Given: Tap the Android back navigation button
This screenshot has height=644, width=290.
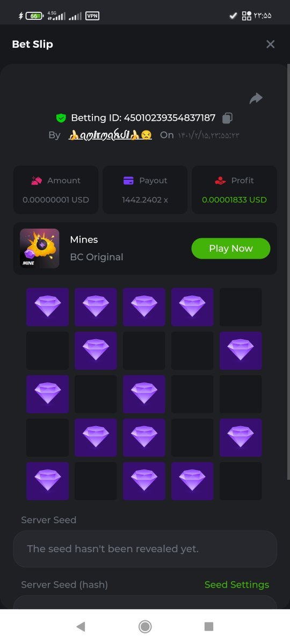Looking at the screenshot, I should (81, 626).
